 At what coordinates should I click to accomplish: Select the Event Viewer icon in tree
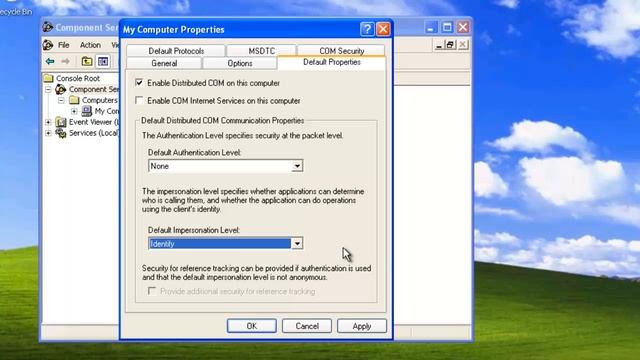(61, 122)
